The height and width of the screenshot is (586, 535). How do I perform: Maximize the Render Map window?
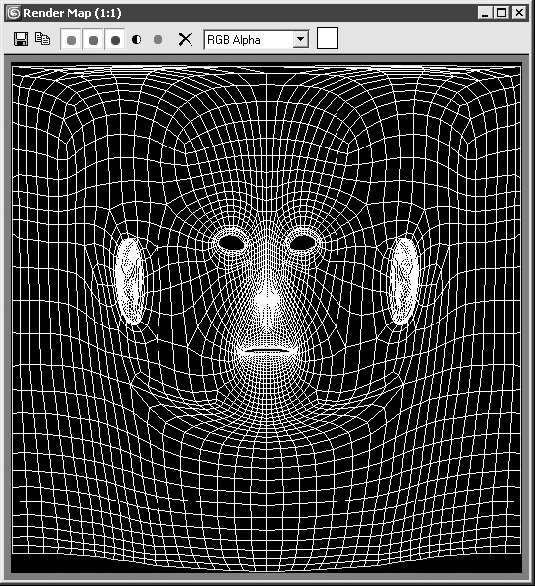coord(501,13)
